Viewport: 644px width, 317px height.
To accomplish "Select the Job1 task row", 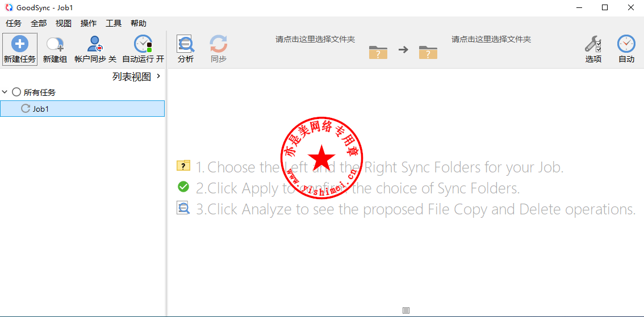I will tap(82, 109).
